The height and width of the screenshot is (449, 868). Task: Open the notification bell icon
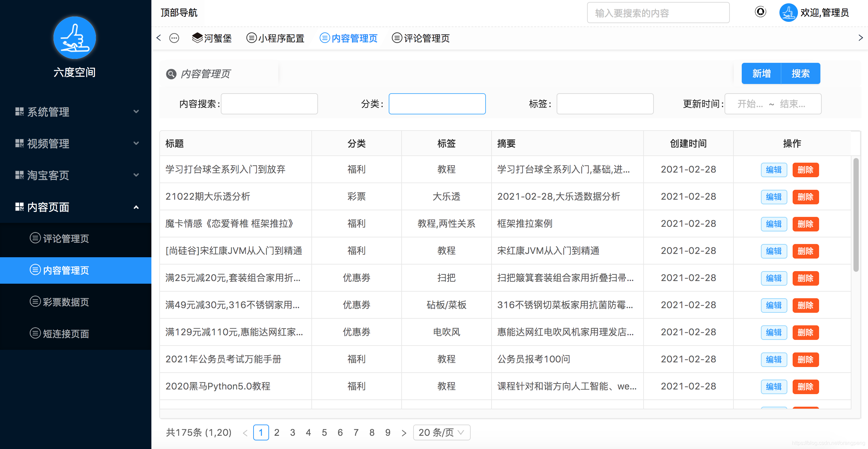(x=760, y=12)
